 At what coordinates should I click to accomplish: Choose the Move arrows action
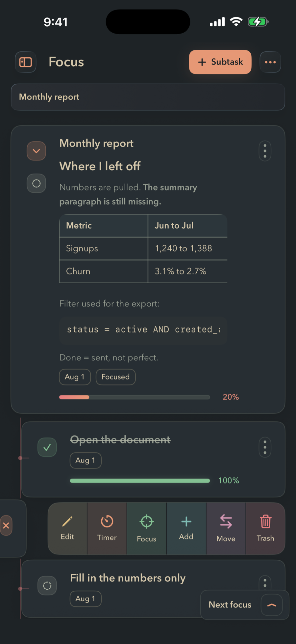pos(226,528)
